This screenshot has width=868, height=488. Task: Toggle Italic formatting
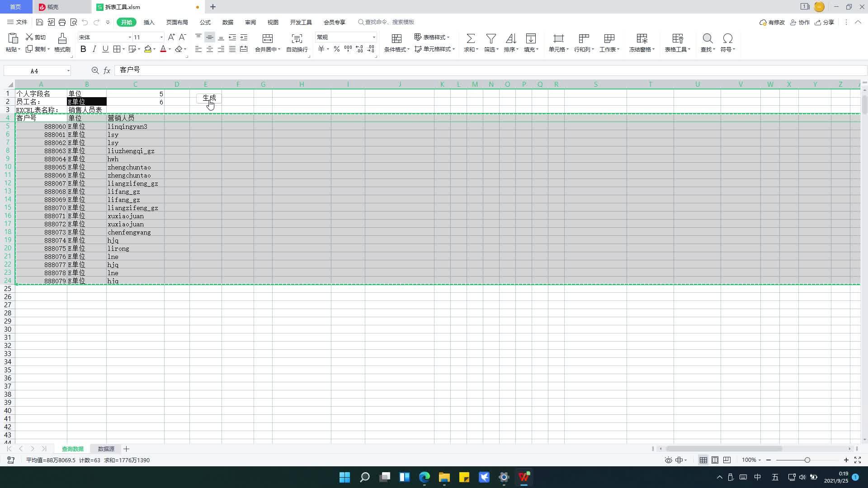94,49
